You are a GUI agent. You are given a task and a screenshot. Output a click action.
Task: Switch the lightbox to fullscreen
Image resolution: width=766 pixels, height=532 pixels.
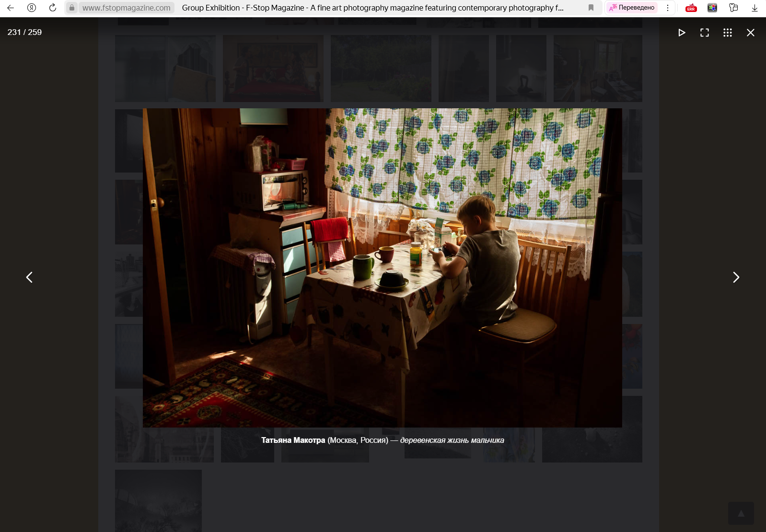(x=705, y=33)
